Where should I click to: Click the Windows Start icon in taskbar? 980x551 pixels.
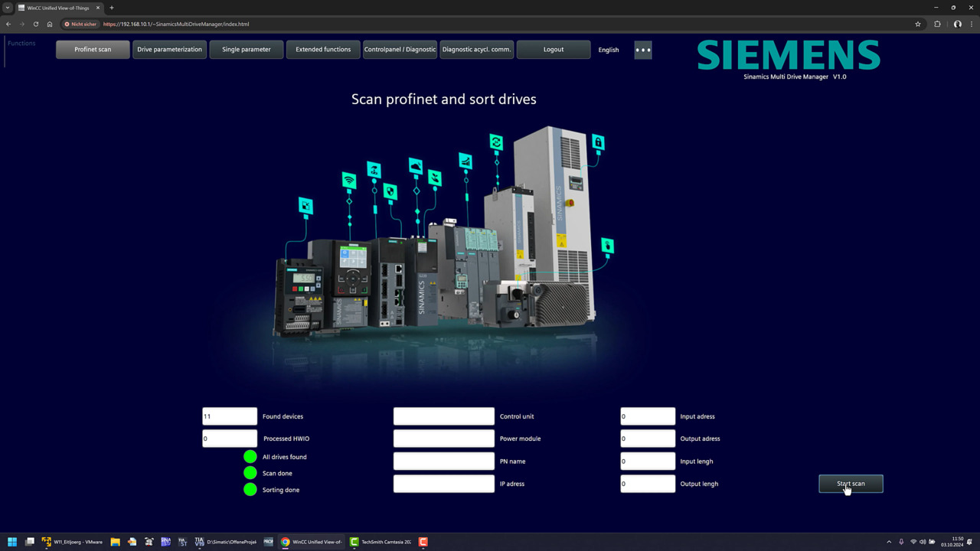click(x=12, y=542)
